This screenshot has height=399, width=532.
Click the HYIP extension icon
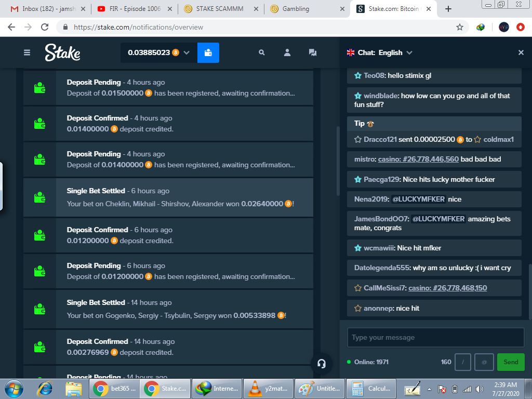click(x=503, y=27)
